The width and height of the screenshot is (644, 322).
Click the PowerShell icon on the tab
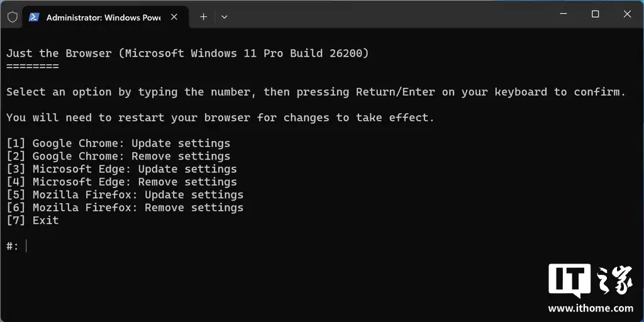tap(35, 17)
